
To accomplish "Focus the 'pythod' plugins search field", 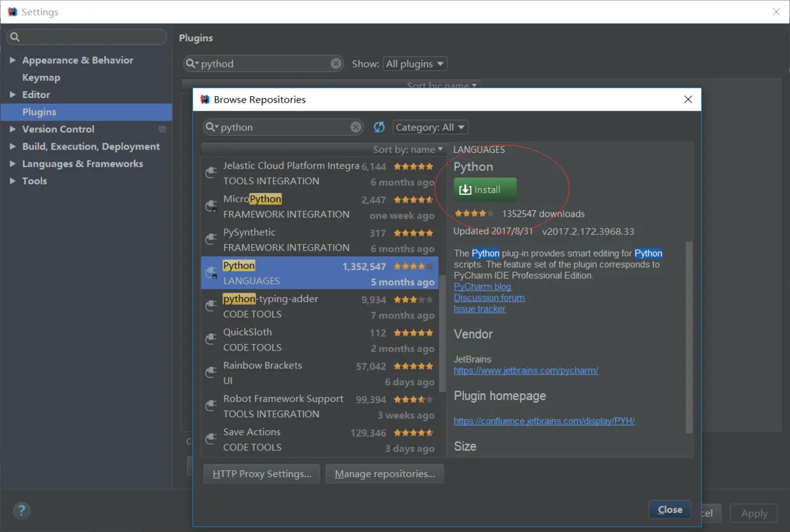I will [x=264, y=64].
